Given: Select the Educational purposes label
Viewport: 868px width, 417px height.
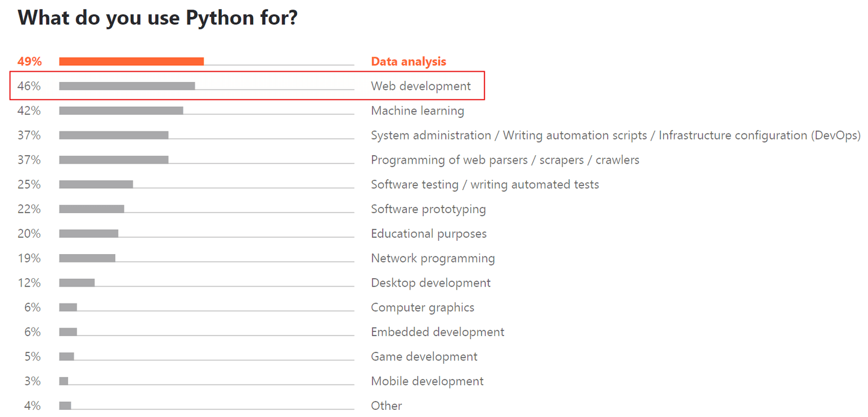Looking at the screenshot, I should [429, 234].
